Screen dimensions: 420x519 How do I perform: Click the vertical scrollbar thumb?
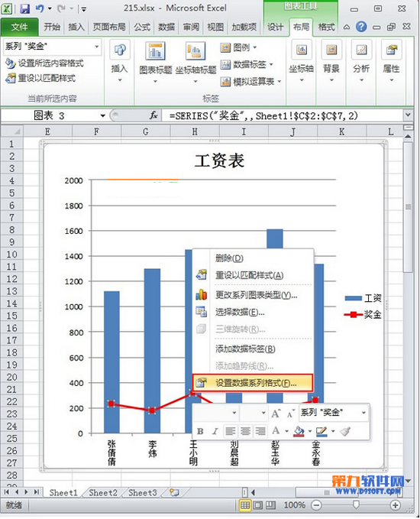(408, 207)
